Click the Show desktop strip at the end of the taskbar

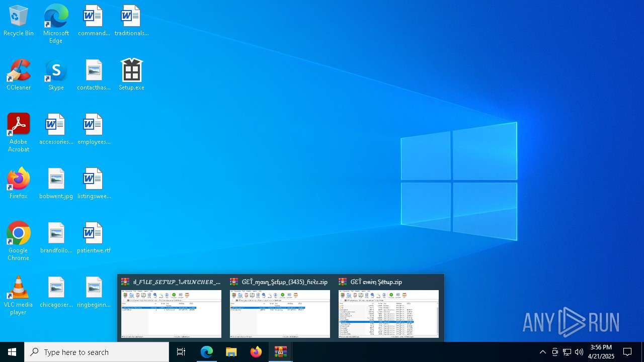pos(642,352)
